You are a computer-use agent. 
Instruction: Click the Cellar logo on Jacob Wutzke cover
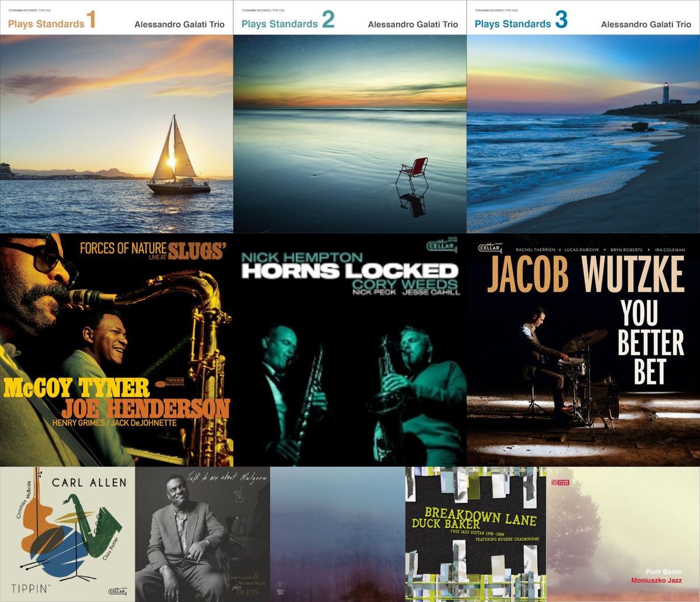489,247
